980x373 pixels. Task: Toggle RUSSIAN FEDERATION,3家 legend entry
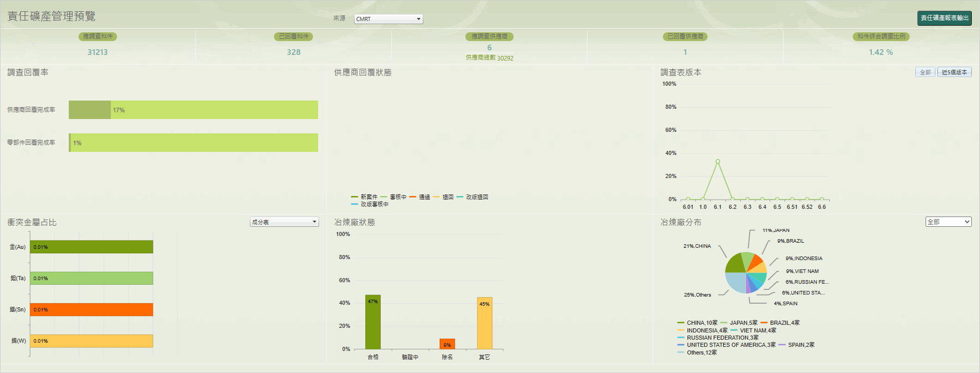(718, 338)
